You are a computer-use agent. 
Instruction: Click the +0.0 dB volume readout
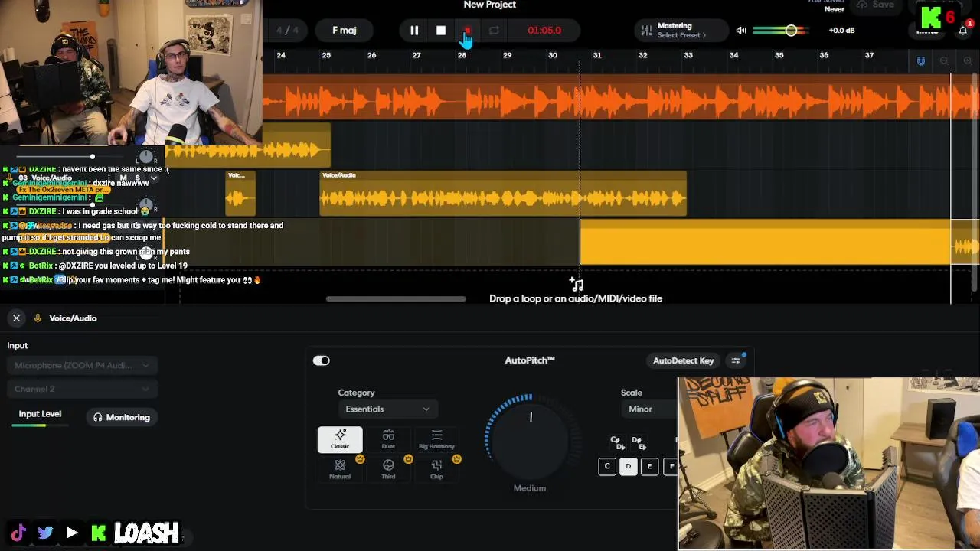tap(841, 31)
